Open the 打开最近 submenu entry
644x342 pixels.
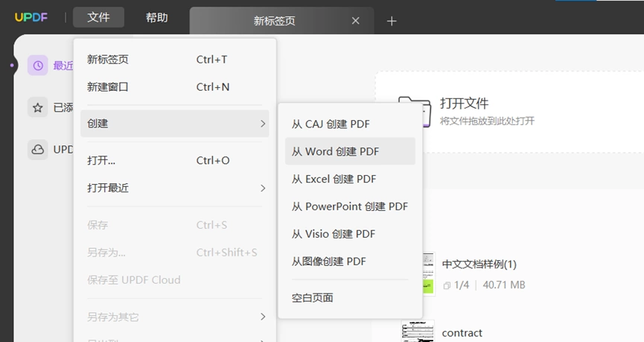pyautogui.click(x=174, y=188)
